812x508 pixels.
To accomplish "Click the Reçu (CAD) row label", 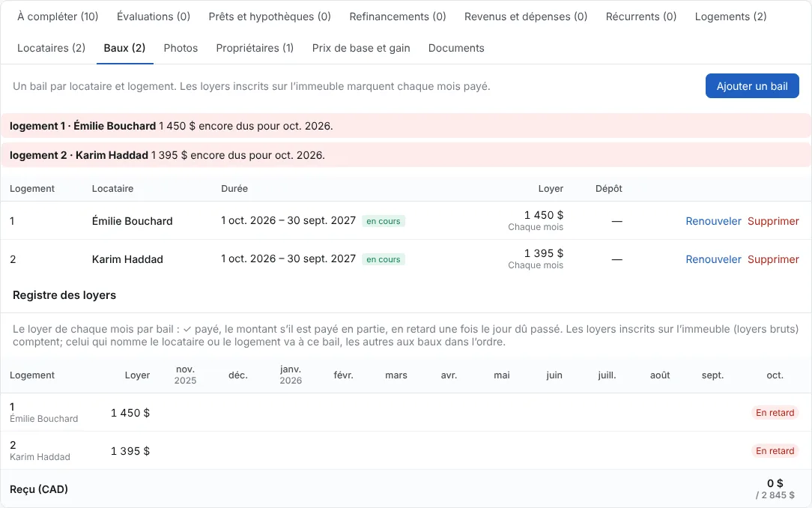I will click(x=39, y=489).
